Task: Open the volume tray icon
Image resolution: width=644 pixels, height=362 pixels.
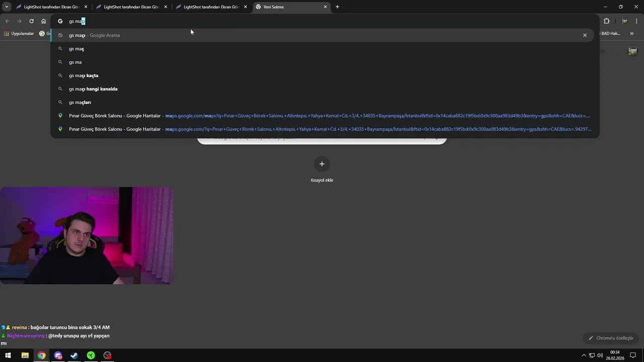Action: (x=600, y=355)
